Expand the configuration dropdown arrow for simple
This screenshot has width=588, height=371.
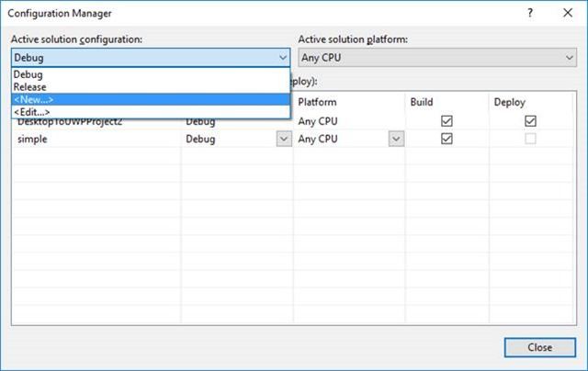[284, 140]
